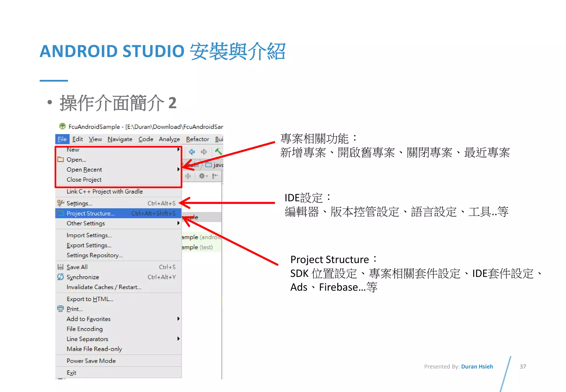Viewport: 566px width, 392px height.
Task: Click the hide panel icon next to gear
Action: [215, 176]
